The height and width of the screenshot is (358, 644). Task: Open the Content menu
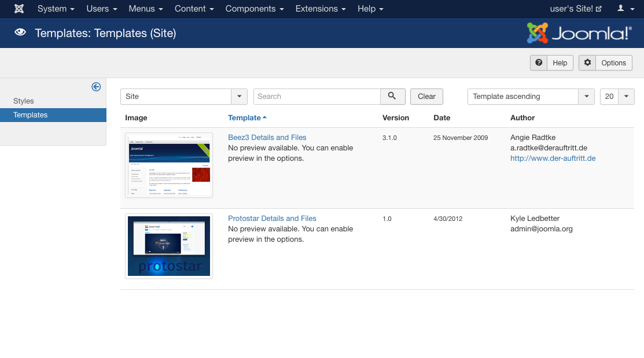click(x=194, y=9)
